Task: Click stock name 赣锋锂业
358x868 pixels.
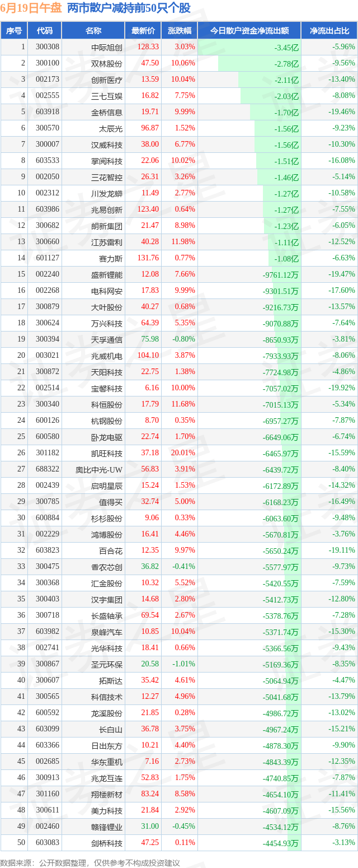Action: 107,827
